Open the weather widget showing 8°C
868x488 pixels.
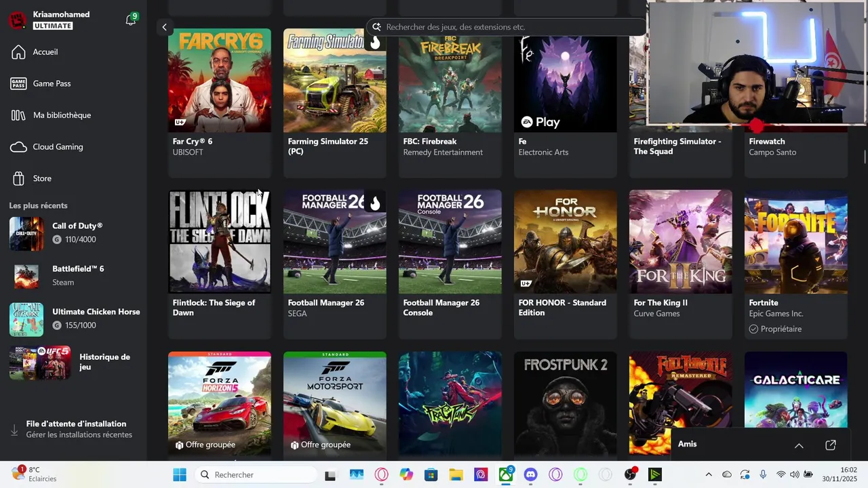pos(34,474)
